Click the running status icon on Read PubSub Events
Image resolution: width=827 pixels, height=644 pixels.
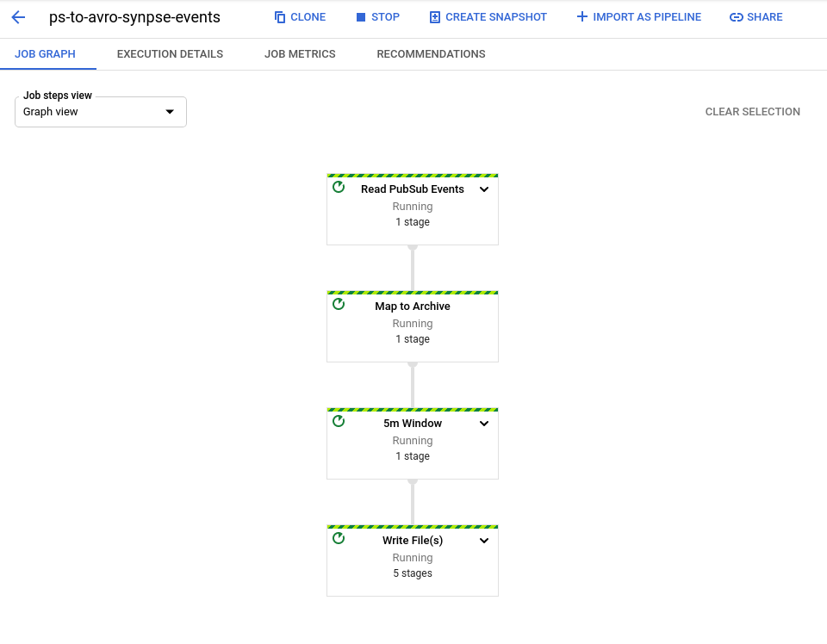point(338,187)
